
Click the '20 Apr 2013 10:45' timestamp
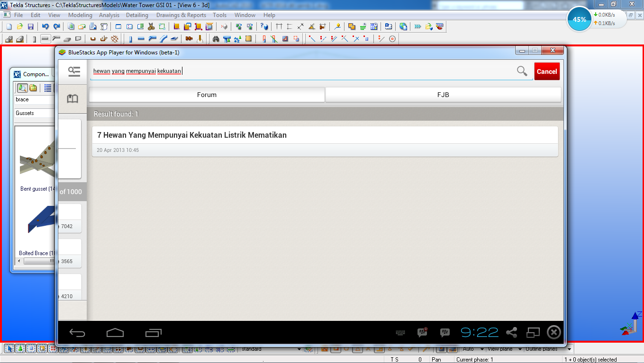coord(118,150)
